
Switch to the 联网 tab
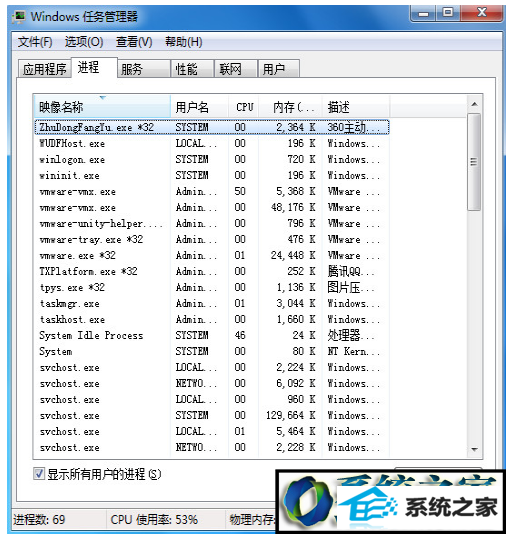click(236, 69)
